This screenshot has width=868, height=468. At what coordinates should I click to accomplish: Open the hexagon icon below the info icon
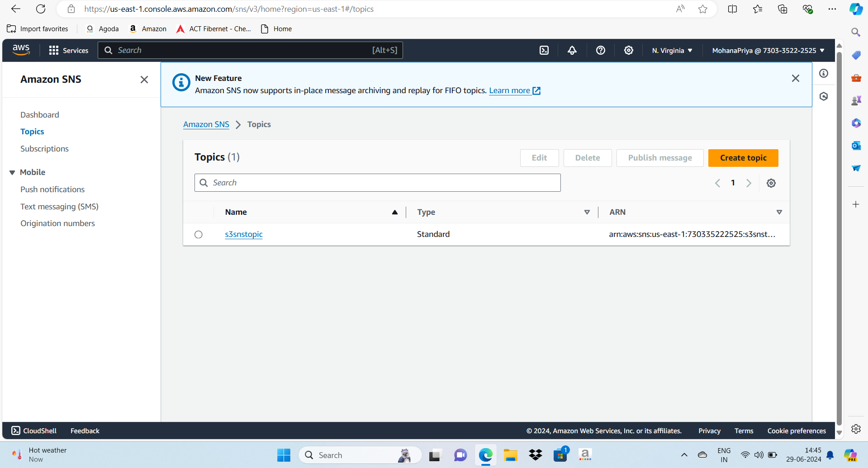click(824, 96)
